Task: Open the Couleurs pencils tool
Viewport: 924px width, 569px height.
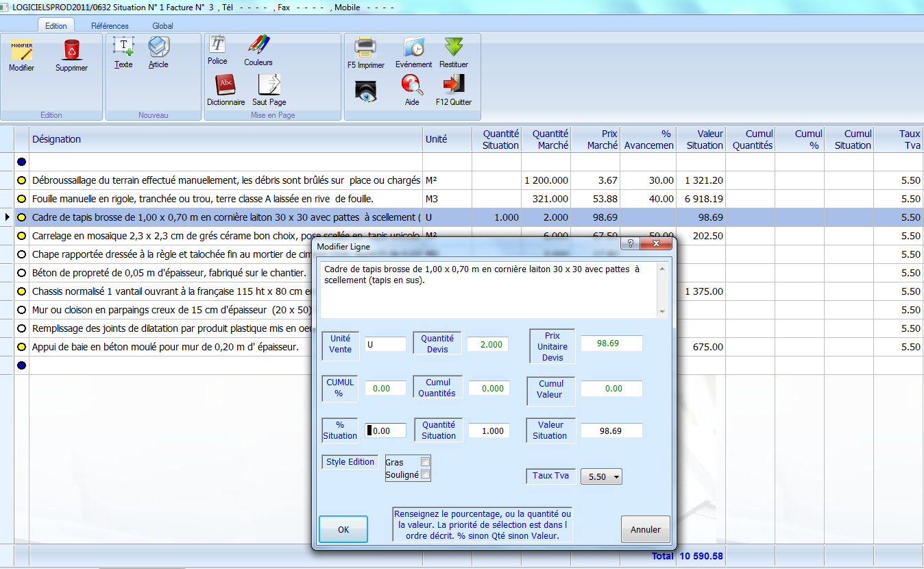Action: [x=258, y=47]
